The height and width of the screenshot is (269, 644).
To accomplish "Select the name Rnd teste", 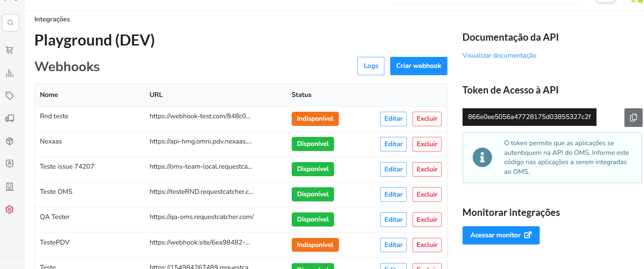I will click(54, 116).
